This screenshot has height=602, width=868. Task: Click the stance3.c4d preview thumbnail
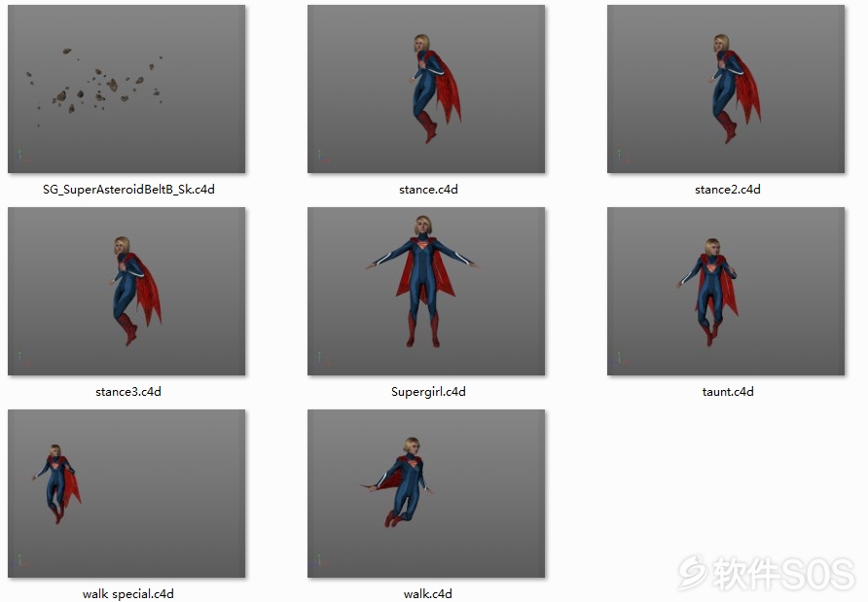click(127, 292)
